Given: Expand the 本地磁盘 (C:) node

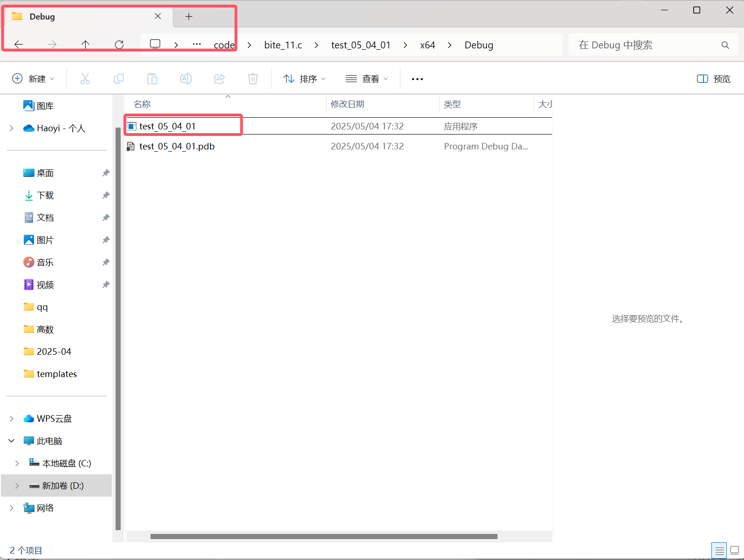Looking at the screenshot, I should tap(17, 464).
